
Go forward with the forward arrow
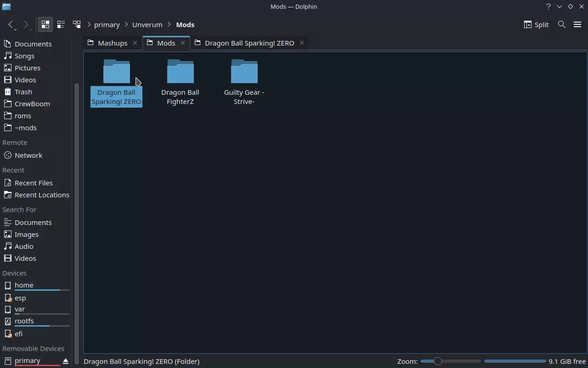pyautogui.click(x=27, y=25)
